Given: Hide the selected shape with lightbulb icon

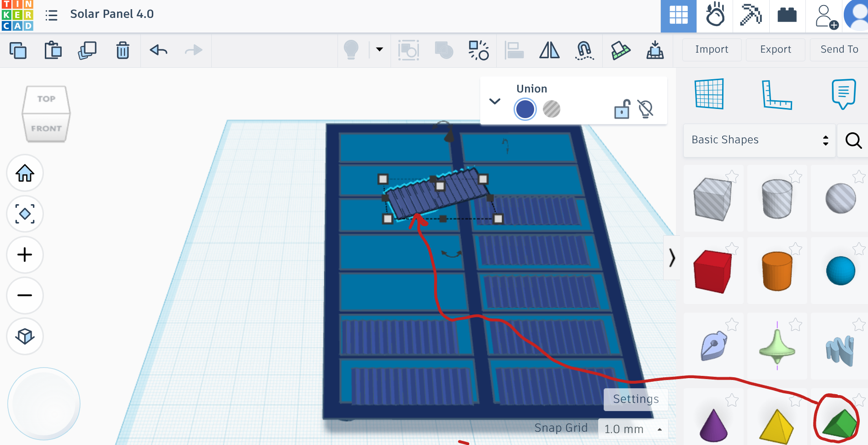Looking at the screenshot, I should pyautogui.click(x=645, y=109).
